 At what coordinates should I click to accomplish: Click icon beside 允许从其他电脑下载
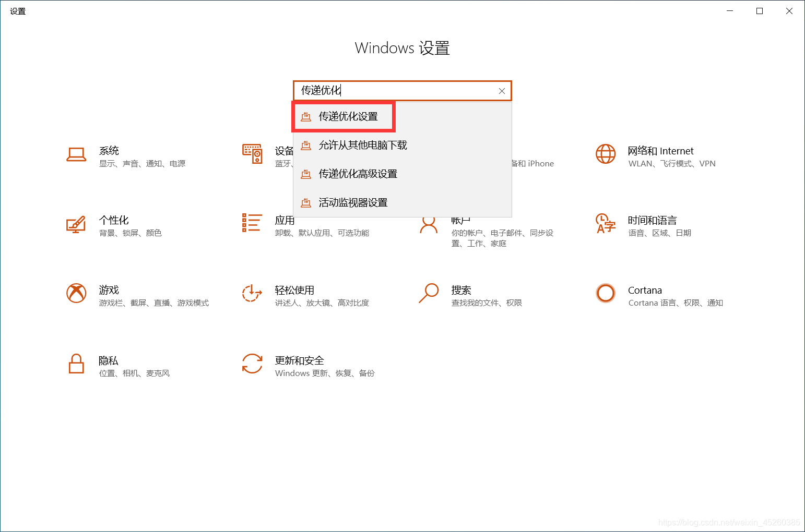tap(306, 146)
